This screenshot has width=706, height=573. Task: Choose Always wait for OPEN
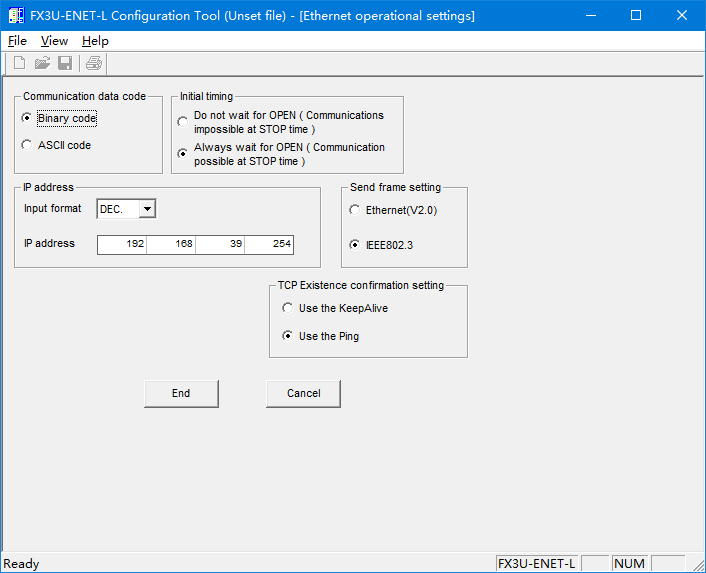pyautogui.click(x=182, y=154)
